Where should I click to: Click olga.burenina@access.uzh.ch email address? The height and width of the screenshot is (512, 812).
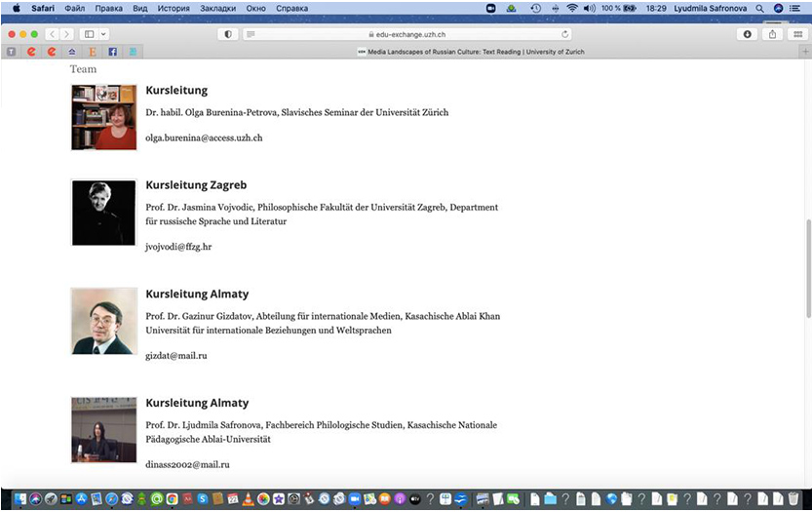coord(204,138)
